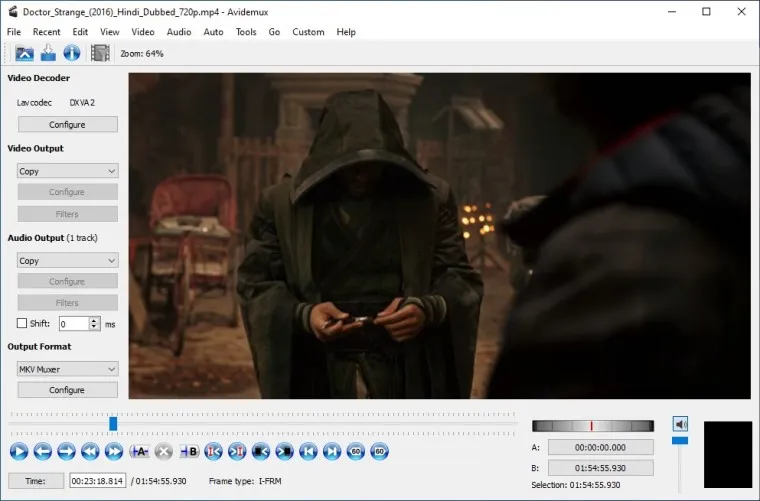Go forward 60 seconds icon

point(380,452)
